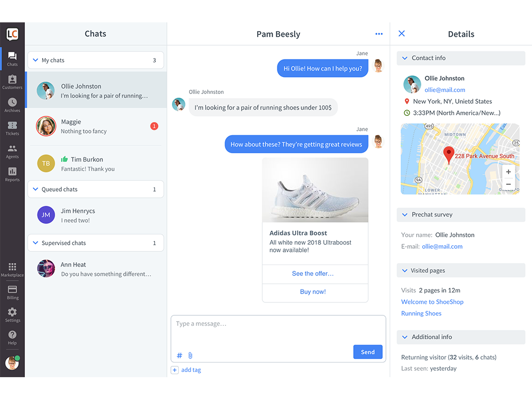The image size is (532, 399).
Task: Collapse the Prechat survey section
Action: click(405, 215)
